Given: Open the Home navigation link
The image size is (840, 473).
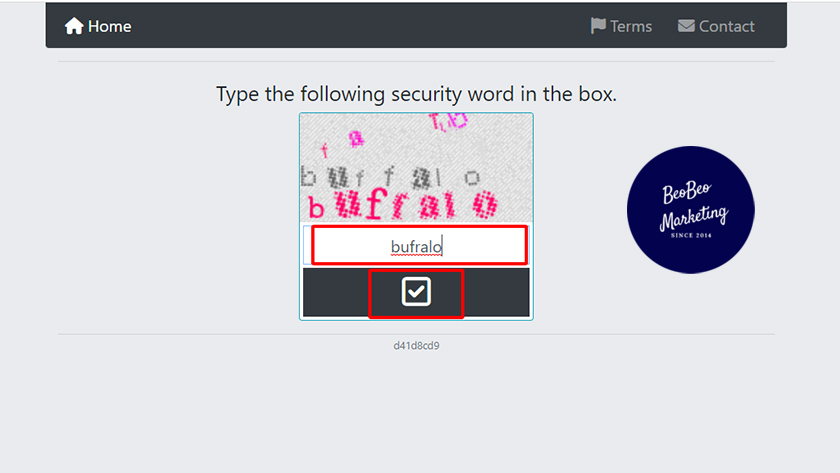Looking at the screenshot, I should pyautogui.click(x=109, y=26).
